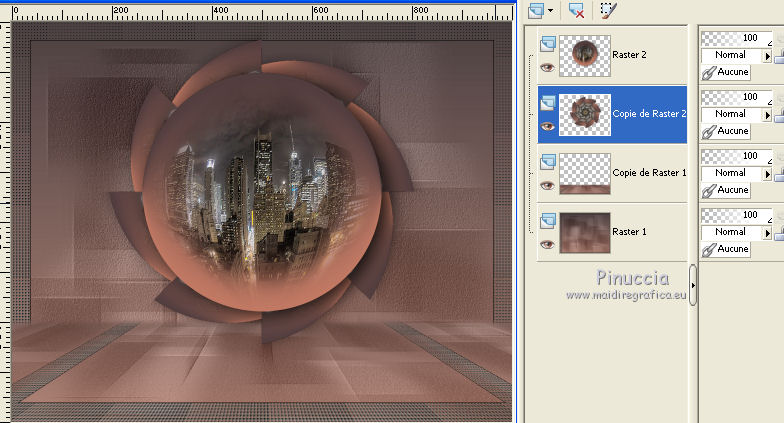Click the blend mode arrow of Copie de Raster 2

point(768,115)
